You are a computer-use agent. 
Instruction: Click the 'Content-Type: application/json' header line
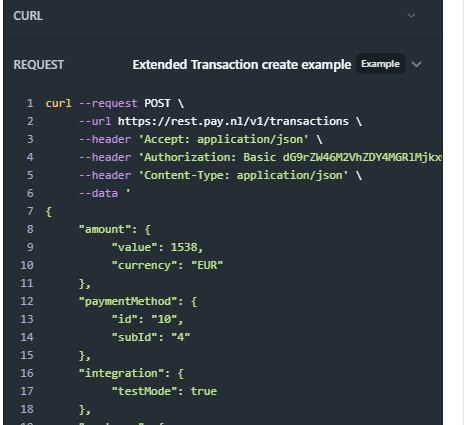pyautogui.click(x=220, y=175)
